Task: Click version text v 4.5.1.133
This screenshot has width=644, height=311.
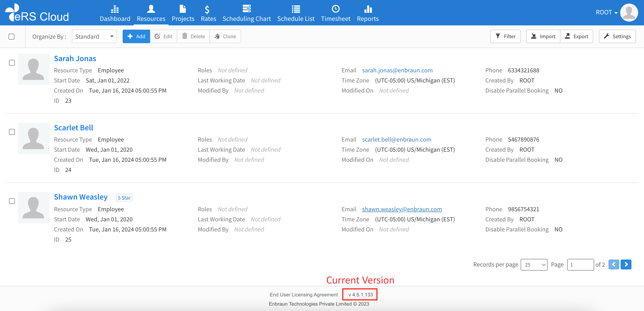Action: (360, 295)
